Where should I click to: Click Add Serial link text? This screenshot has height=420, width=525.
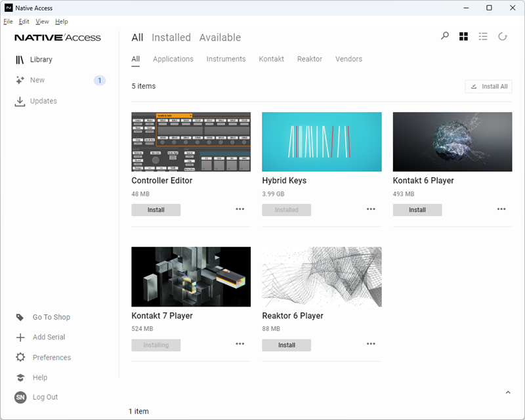click(x=49, y=337)
